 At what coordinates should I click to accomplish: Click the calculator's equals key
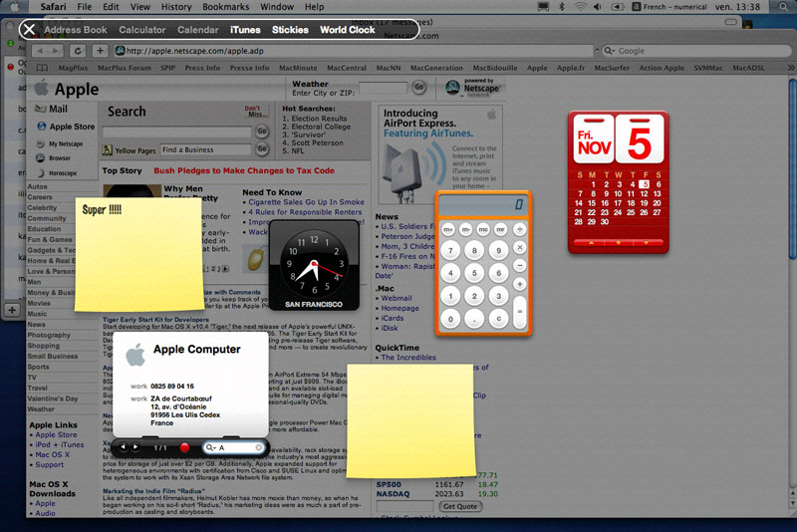click(519, 312)
